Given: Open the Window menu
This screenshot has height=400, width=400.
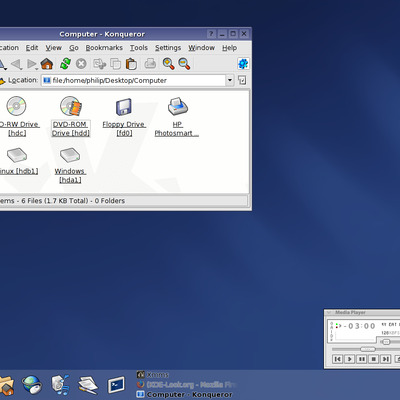Looking at the screenshot, I should pos(201,48).
